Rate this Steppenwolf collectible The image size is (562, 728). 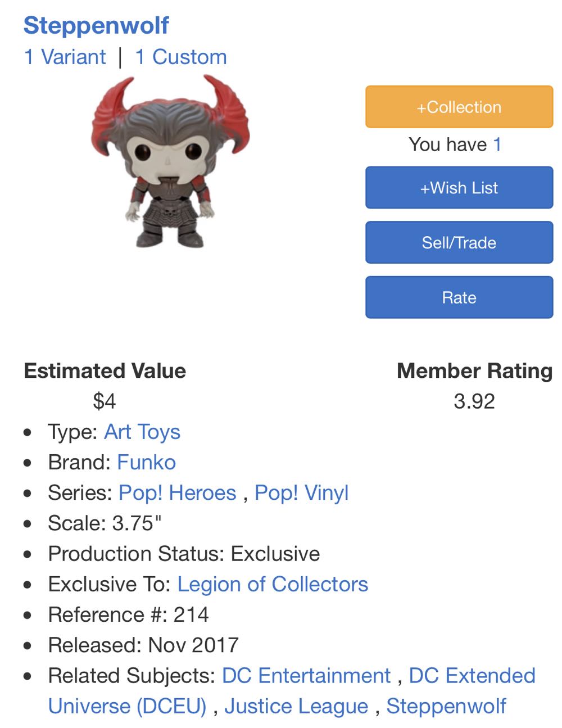coord(459,297)
